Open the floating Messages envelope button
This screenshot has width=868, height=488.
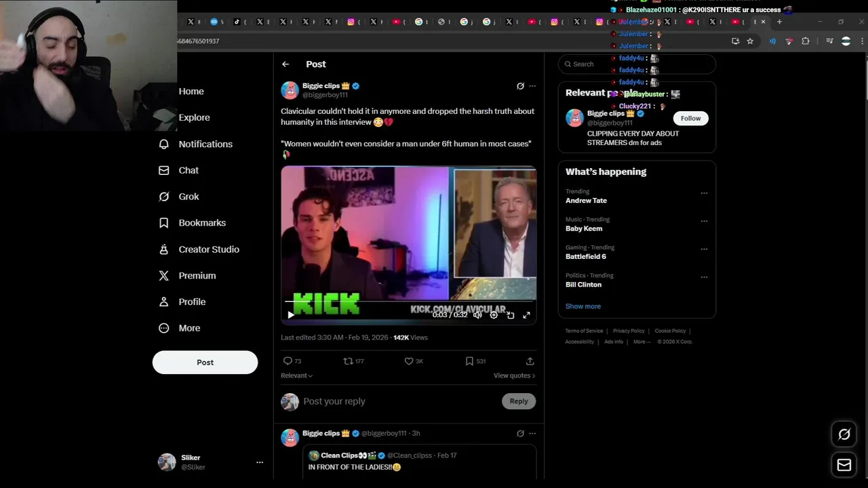(844, 465)
